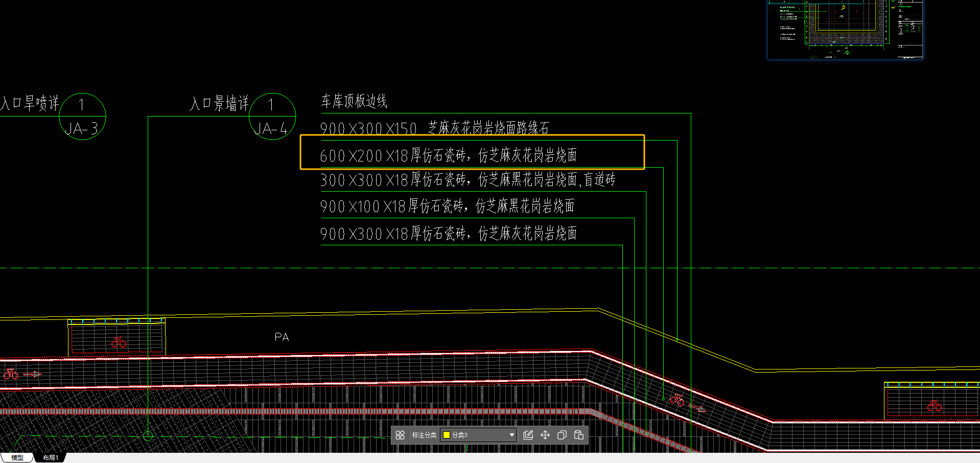This screenshot has height=463, width=980.
Task: Click the 标注分类 label
Action: point(424,435)
